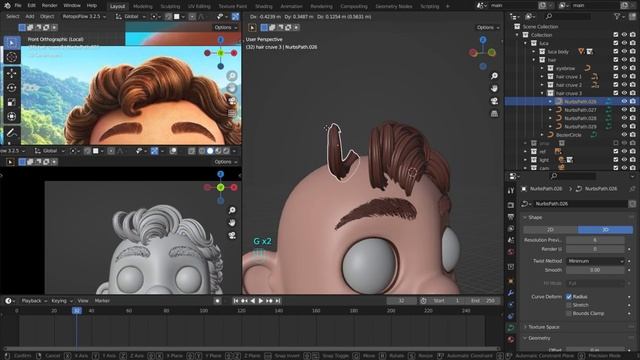This screenshot has width=640, height=360.
Task: Open the Render menu
Action: pyautogui.click(x=50, y=6)
